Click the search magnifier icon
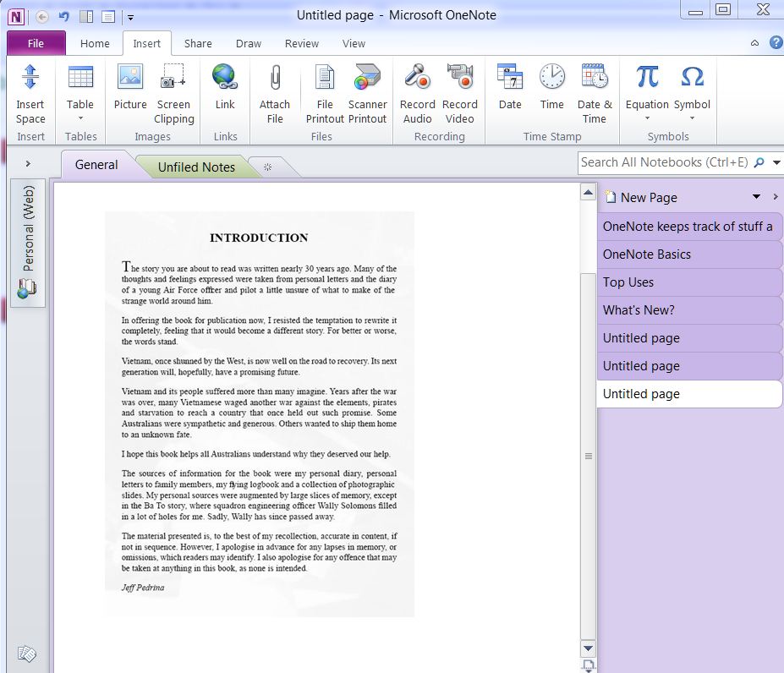This screenshot has width=784, height=673. click(759, 162)
